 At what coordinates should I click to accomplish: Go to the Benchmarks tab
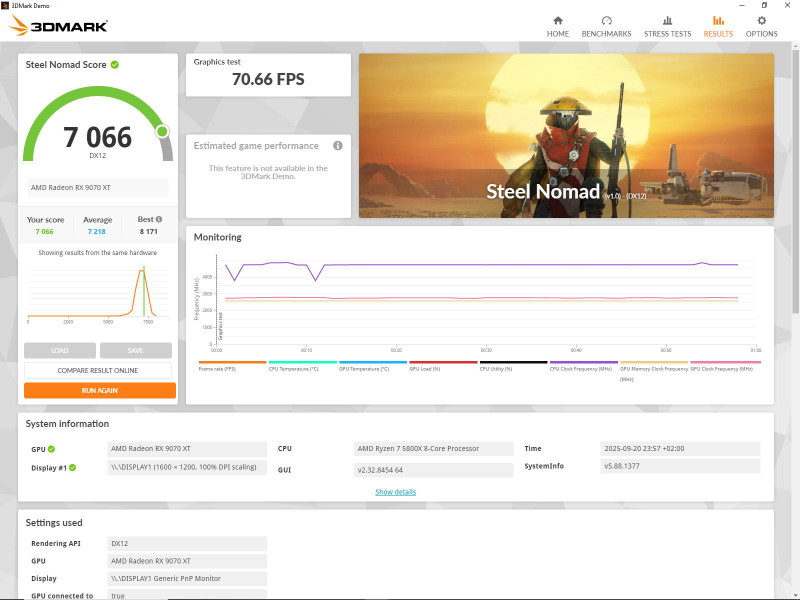606,27
